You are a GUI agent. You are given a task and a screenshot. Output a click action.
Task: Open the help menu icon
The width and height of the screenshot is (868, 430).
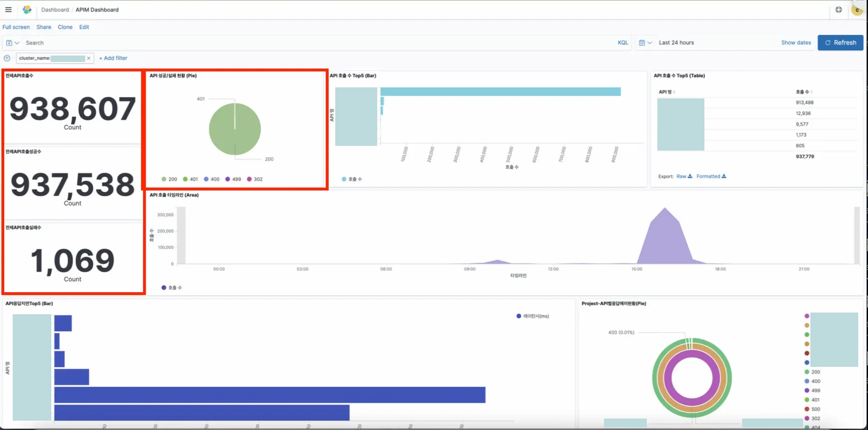[838, 9]
